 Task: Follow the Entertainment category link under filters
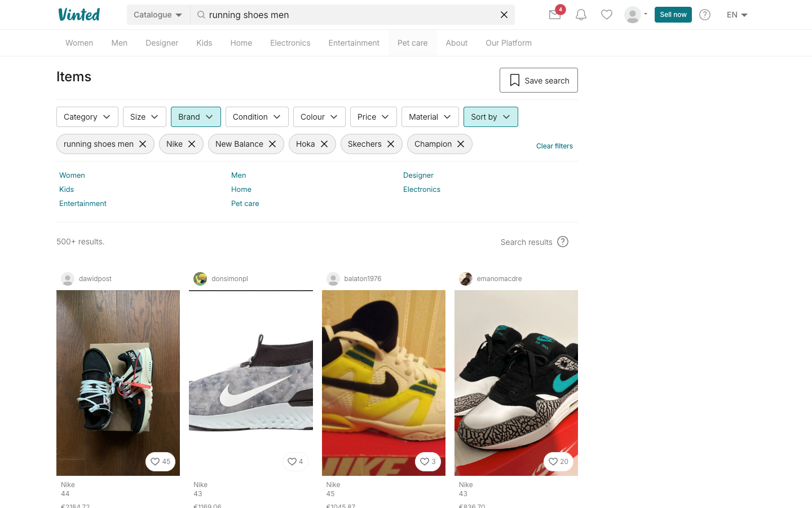83,203
